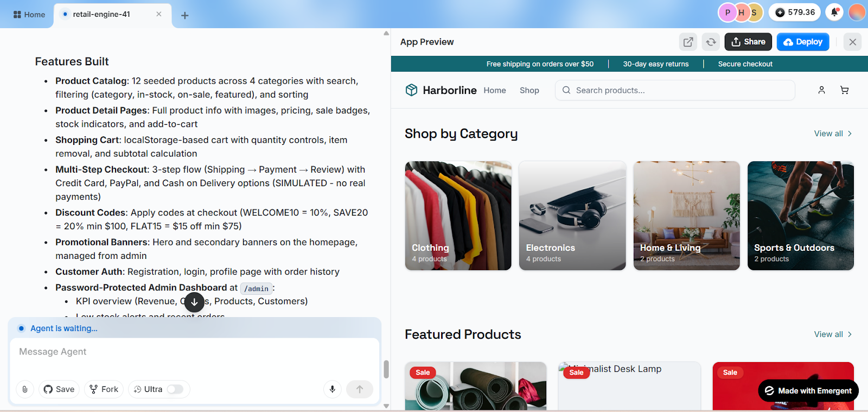Viewport: 868px width, 412px height.
Task: Switch to the Home tab
Action: (x=29, y=15)
